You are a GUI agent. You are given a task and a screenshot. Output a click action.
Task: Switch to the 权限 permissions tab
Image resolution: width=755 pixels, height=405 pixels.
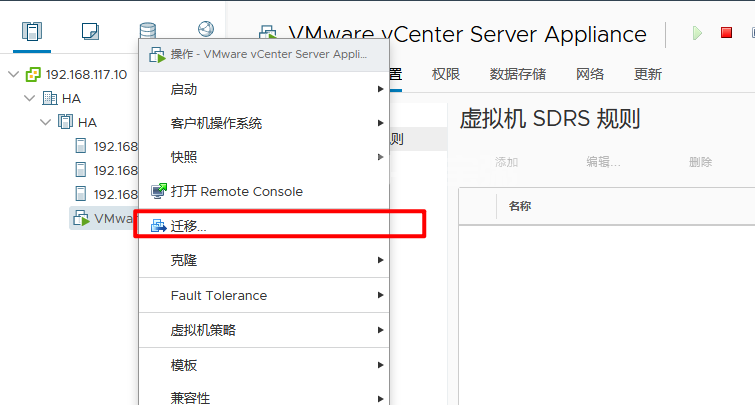click(x=446, y=74)
